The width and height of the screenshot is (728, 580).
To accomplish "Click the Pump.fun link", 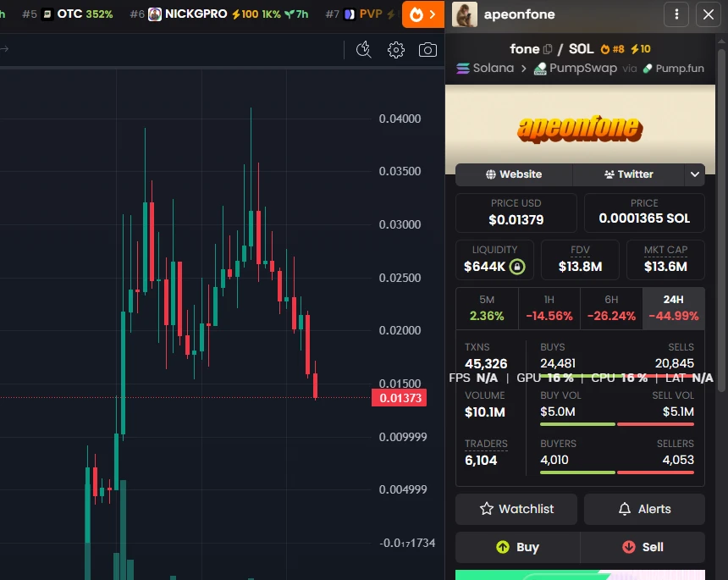I will (673, 69).
